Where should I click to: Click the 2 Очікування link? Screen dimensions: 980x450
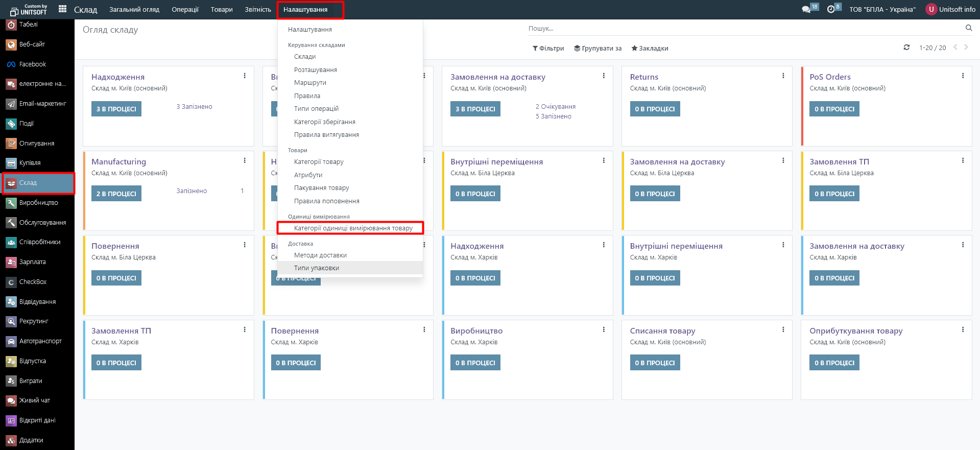click(x=555, y=107)
